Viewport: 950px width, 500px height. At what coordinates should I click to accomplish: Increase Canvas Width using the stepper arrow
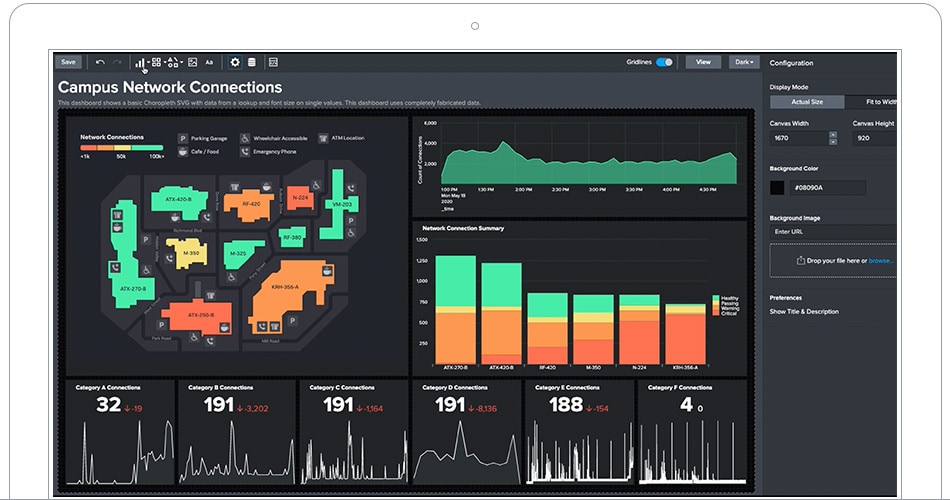(832, 134)
